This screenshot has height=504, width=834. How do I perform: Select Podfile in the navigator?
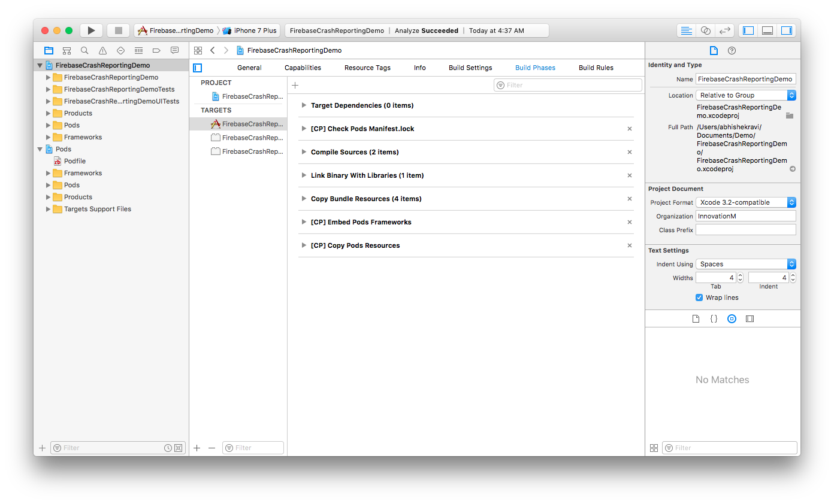(x=75, y=161)
